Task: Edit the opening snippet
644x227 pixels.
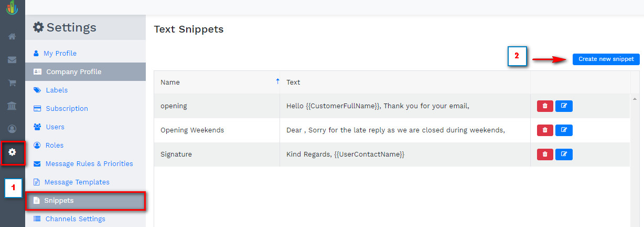Action: [564, 106]
